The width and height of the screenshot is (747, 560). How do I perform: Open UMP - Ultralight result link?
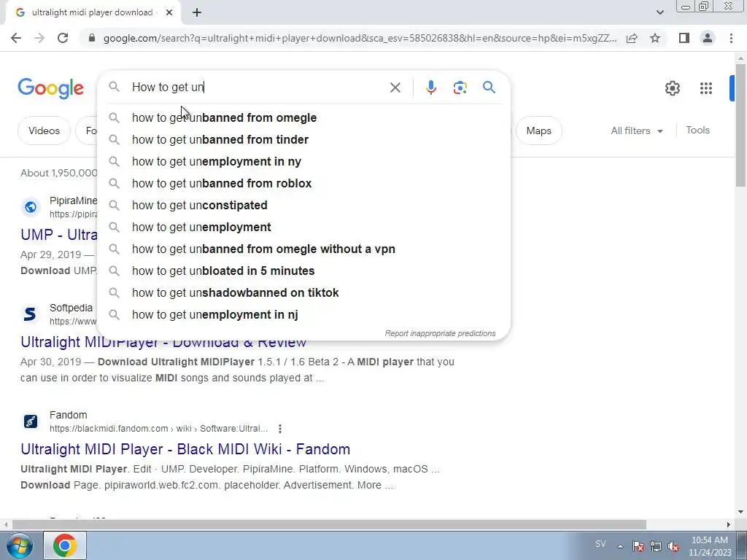coord(58,235)
